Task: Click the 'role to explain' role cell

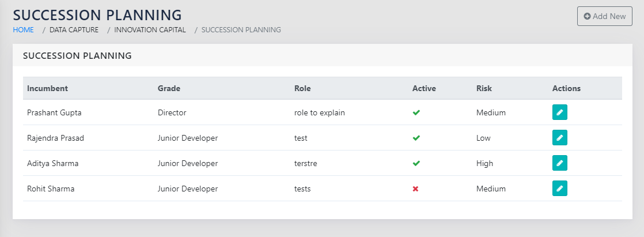Action: [x=319, y=113]
